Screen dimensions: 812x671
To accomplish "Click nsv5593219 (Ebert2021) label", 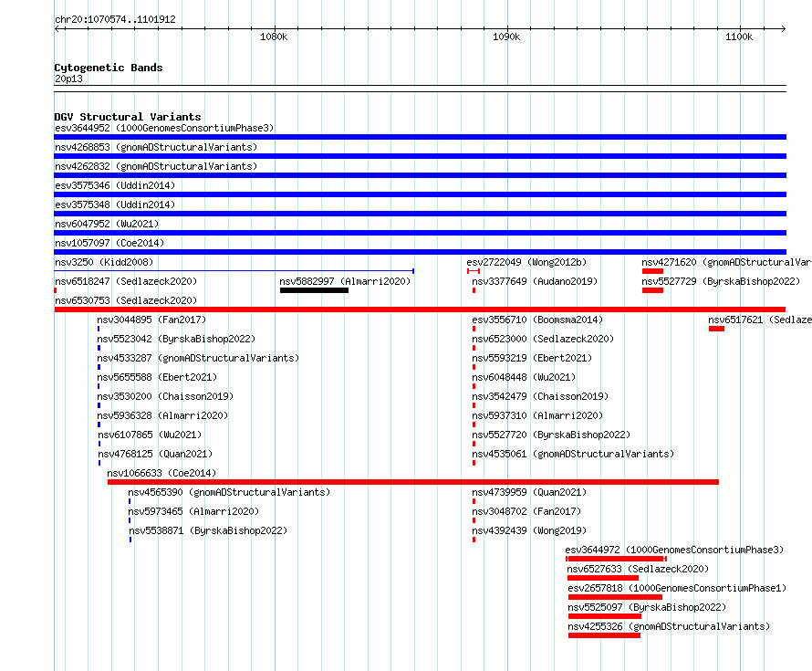I will [532, 358].
